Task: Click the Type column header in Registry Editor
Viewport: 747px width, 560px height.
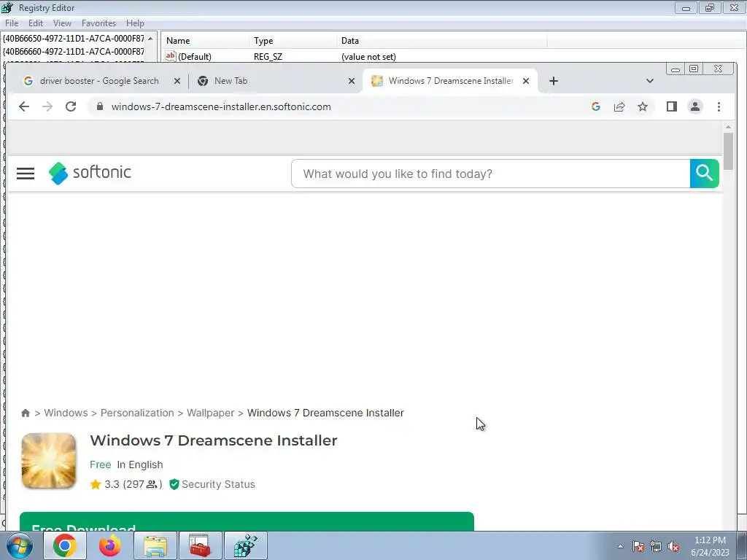Action: tap(292, 41)
